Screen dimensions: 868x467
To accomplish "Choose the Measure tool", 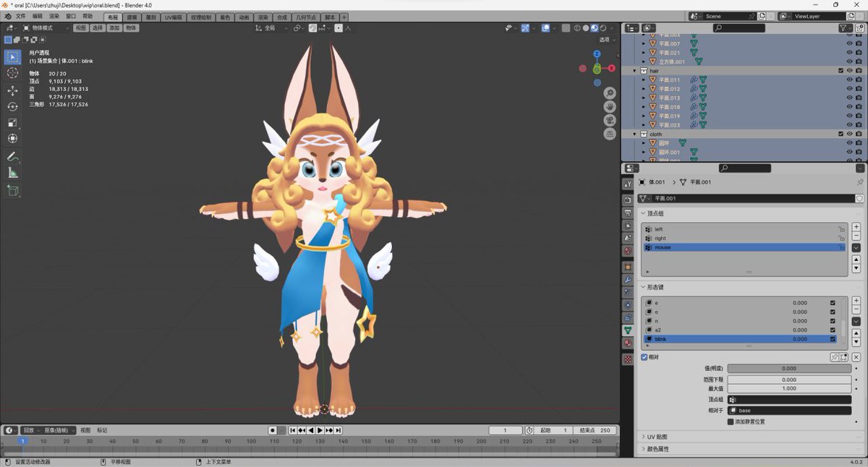I will (x=12, y=172).
